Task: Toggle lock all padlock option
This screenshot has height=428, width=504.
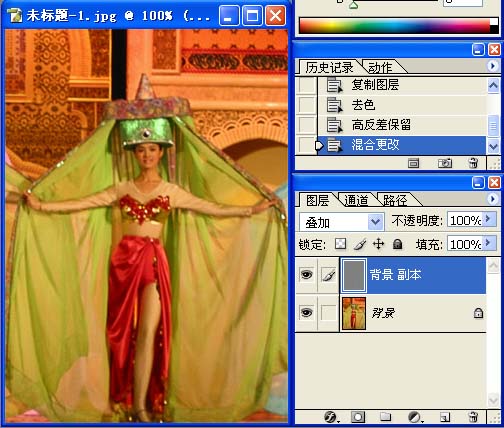Action: 397,244
